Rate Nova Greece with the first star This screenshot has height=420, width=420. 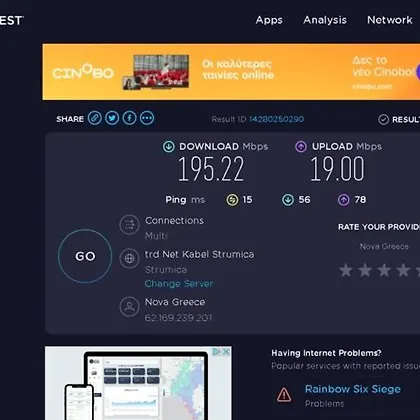(346, 270)
